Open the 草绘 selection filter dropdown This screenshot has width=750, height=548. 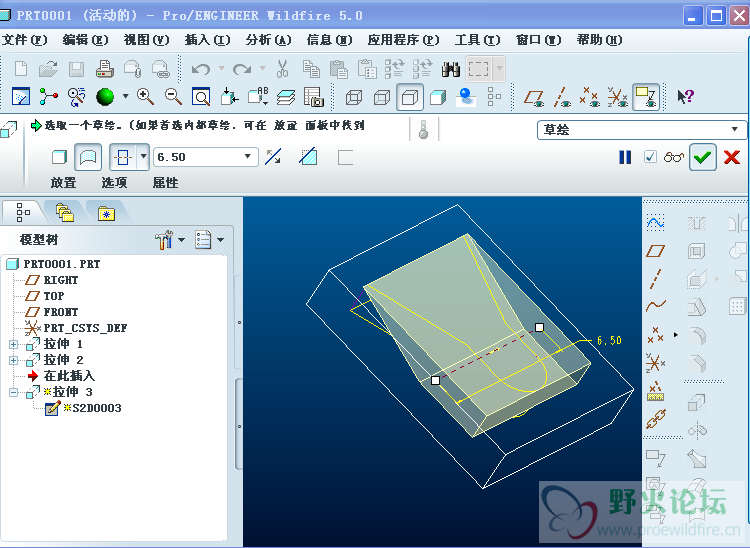pyautogui.click(x=734, y=130)
